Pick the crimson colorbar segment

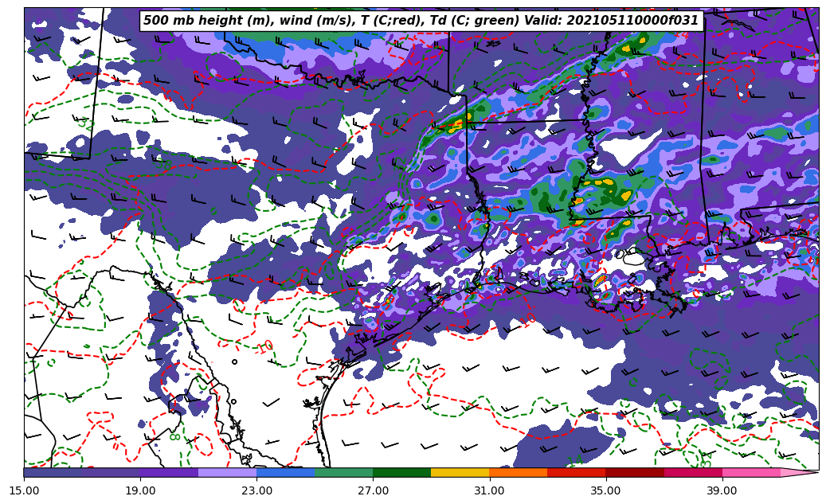692,473
